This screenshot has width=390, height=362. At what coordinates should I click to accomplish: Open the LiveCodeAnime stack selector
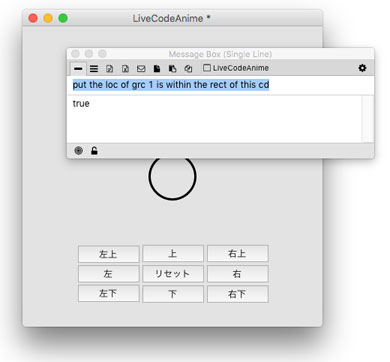236,68
